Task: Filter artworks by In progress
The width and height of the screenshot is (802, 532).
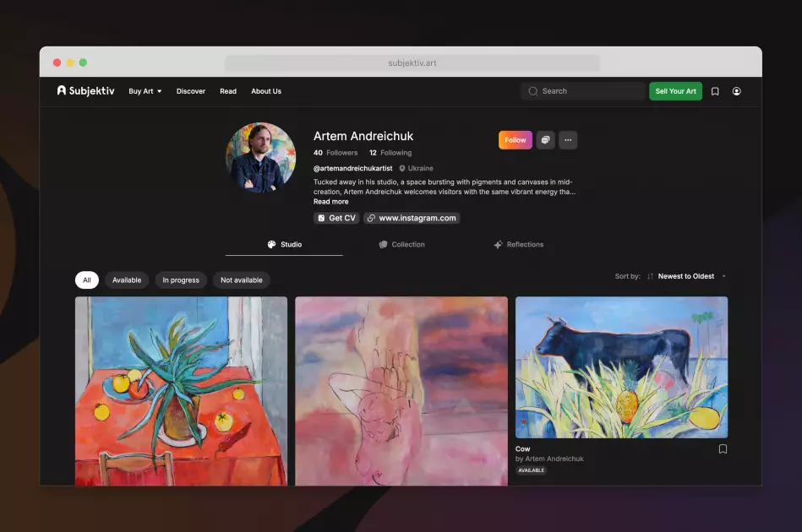Action: (181, 280)
